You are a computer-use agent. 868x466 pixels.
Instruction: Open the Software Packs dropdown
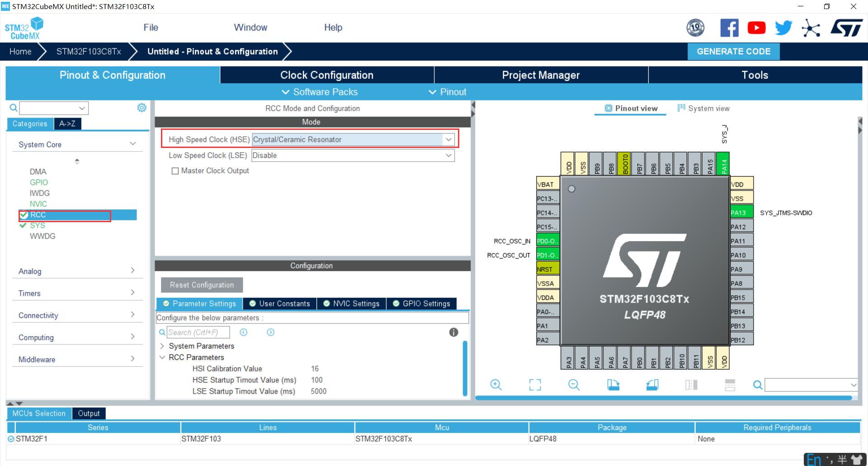coord(320,92)
